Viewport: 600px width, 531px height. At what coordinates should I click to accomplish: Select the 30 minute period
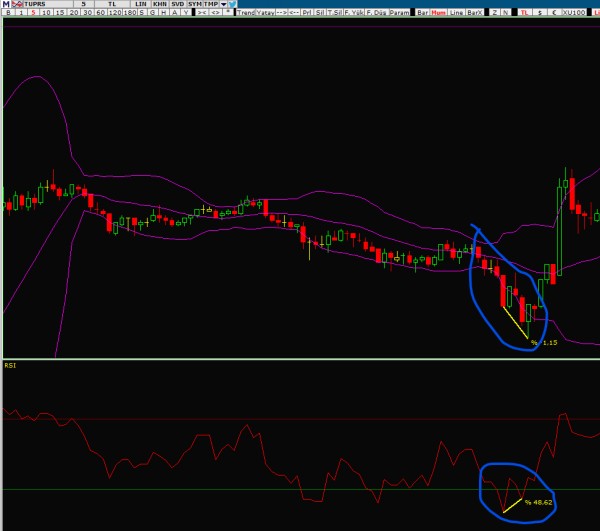click(x=88, y=13)
